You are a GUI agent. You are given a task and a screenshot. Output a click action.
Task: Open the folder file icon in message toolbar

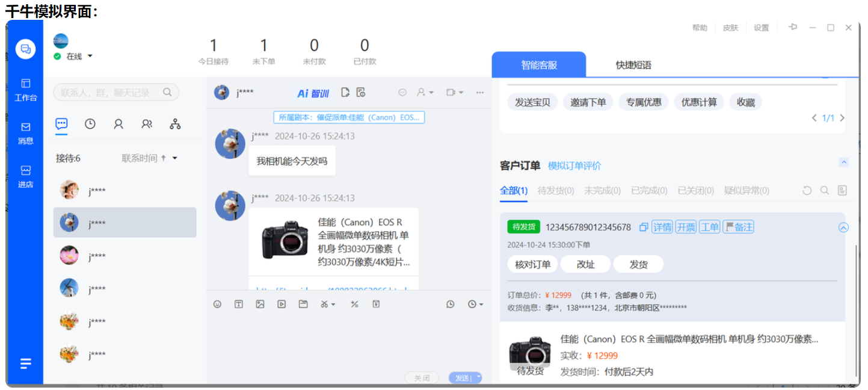[303, 304]
